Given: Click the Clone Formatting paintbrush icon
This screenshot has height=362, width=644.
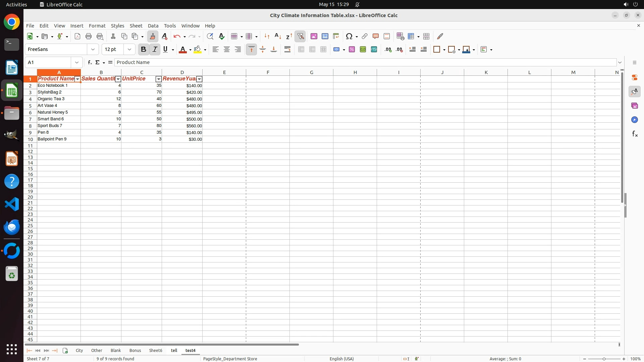Looking at the screenshot, I should point(153,36).
